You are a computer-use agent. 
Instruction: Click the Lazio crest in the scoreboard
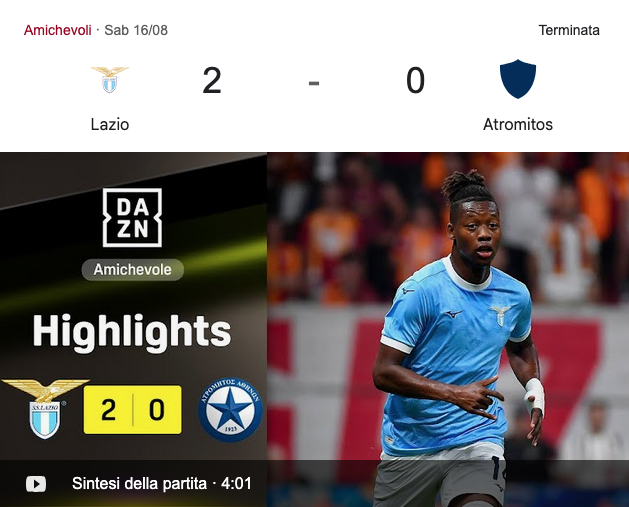click(x=110, y=79)
